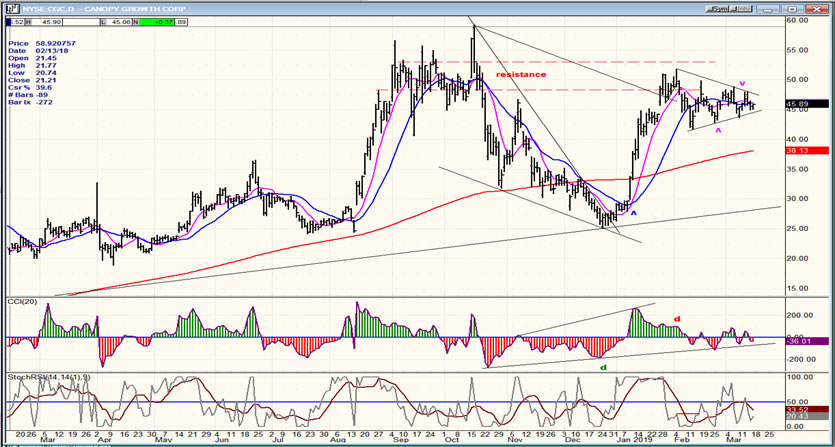Click the 45.89 last price tag
The image size is (835, 447).
pos(807,104)
